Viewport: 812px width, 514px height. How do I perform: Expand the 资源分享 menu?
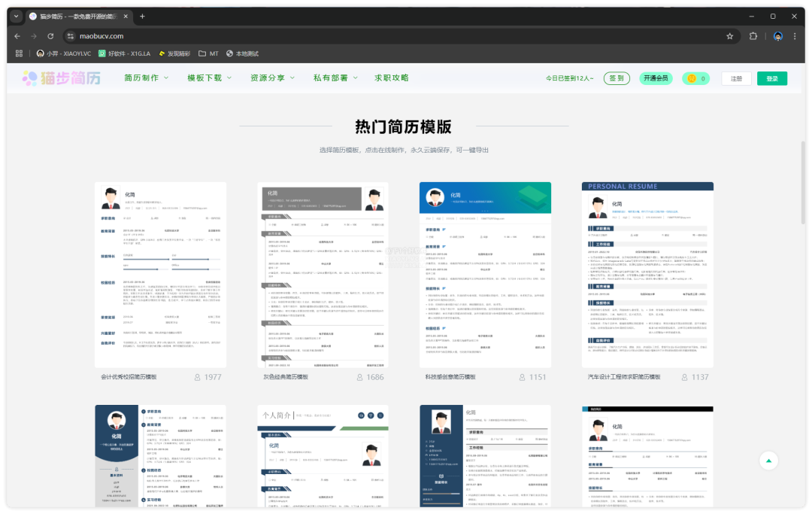click(x=272, y=78)
